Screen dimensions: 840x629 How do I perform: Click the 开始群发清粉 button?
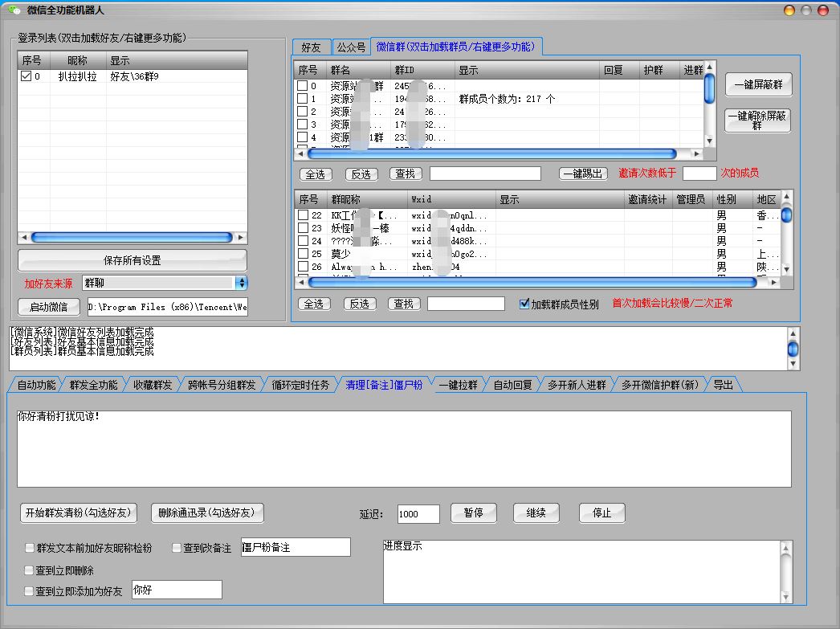tap(79, 513)
